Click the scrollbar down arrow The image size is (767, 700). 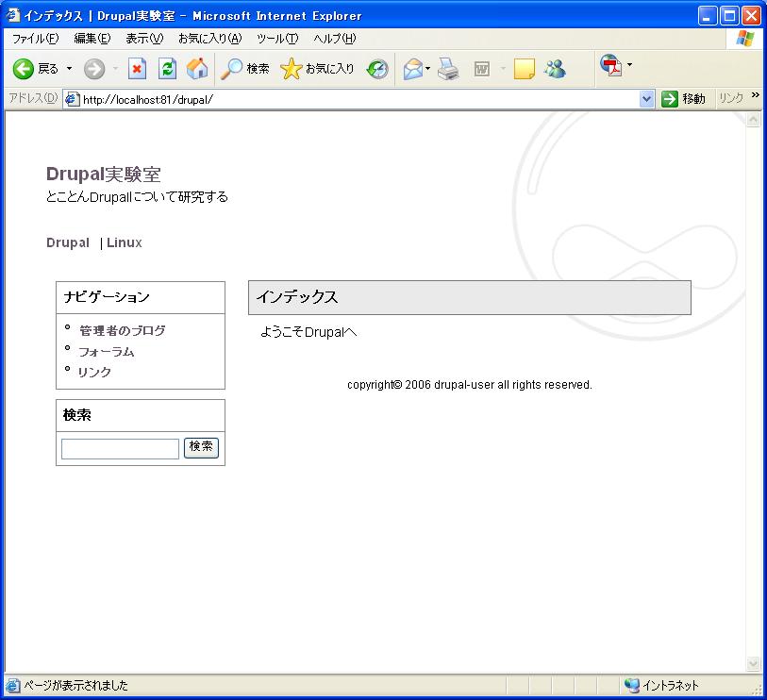click(x=753, y=663)
